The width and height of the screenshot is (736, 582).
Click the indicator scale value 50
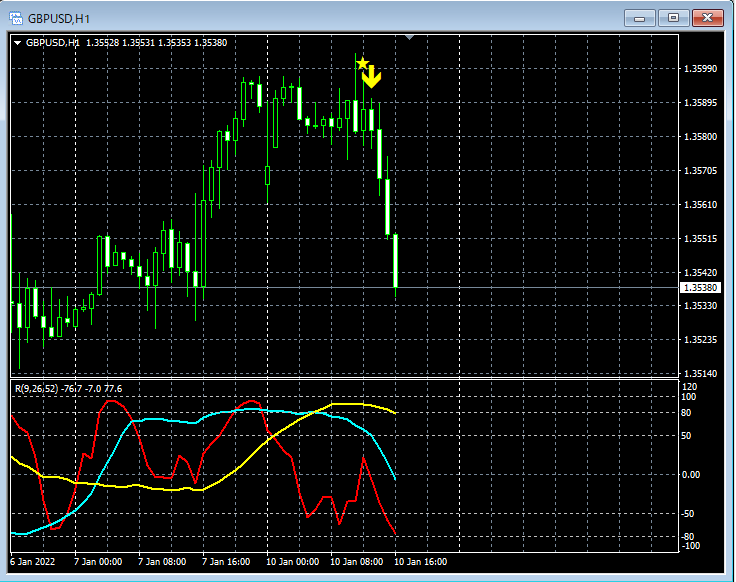pos(686,436)
